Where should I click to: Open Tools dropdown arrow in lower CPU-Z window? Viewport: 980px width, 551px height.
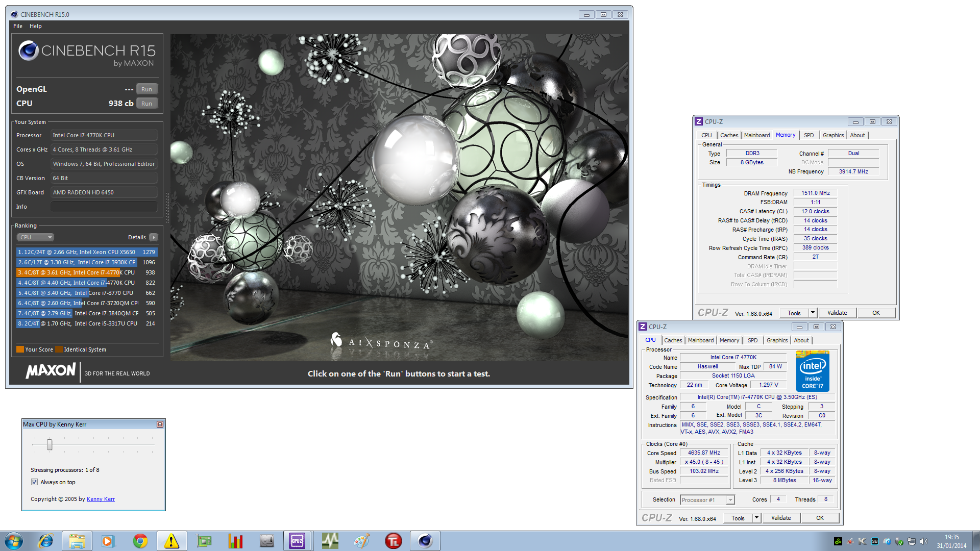pyautogui.click(x=756, y=518)
